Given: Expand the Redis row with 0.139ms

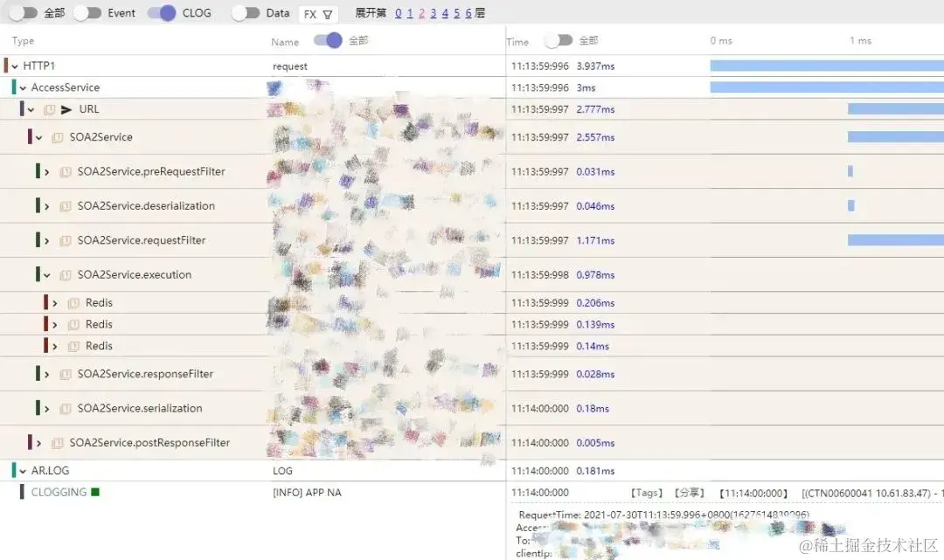Looking at the screenshot, I should [54, 325].
